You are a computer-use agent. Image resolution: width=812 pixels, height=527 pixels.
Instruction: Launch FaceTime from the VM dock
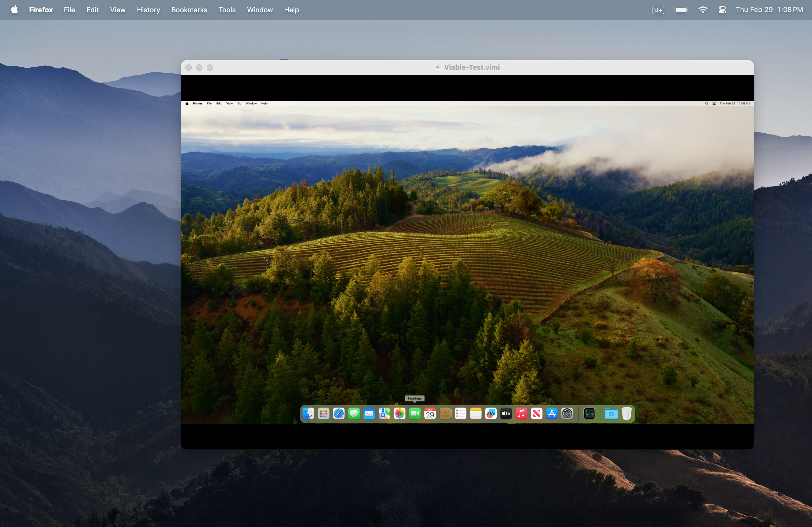click(415, 414)
